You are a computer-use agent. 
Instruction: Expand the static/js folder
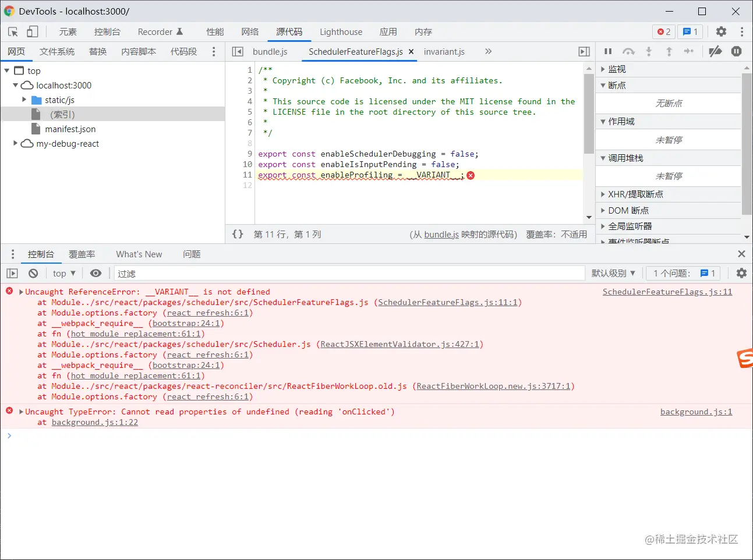tap(24, 100)
